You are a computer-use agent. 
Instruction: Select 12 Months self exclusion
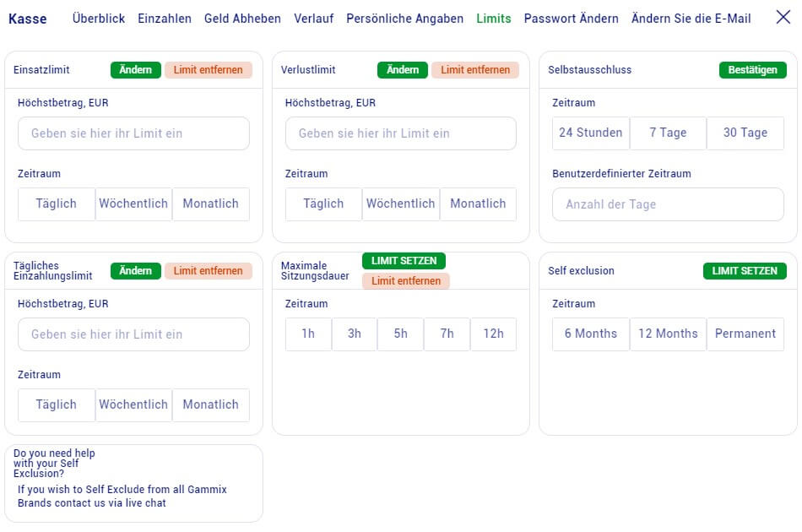click(x=668, y=334)
